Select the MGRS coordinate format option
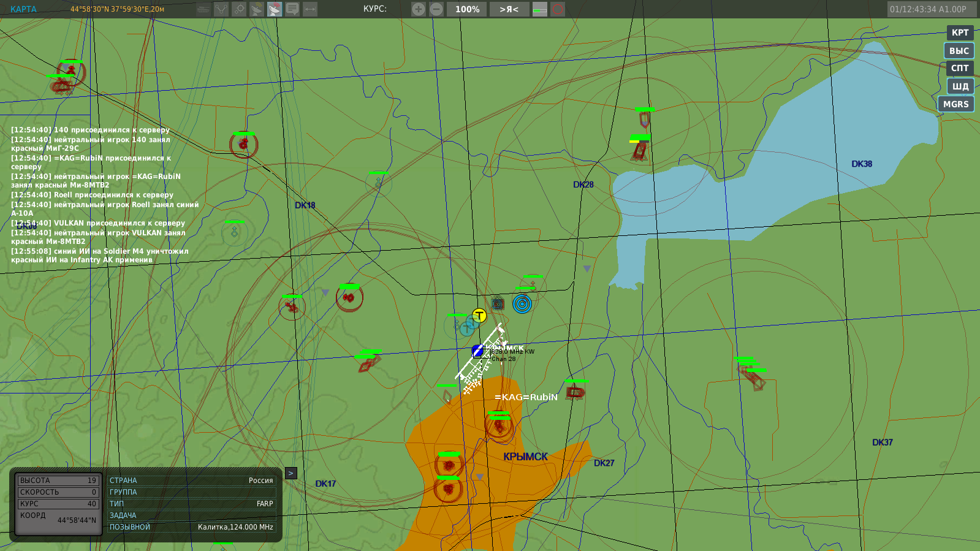Viewport: 980px width, 551px height. [x=956, y=104]
